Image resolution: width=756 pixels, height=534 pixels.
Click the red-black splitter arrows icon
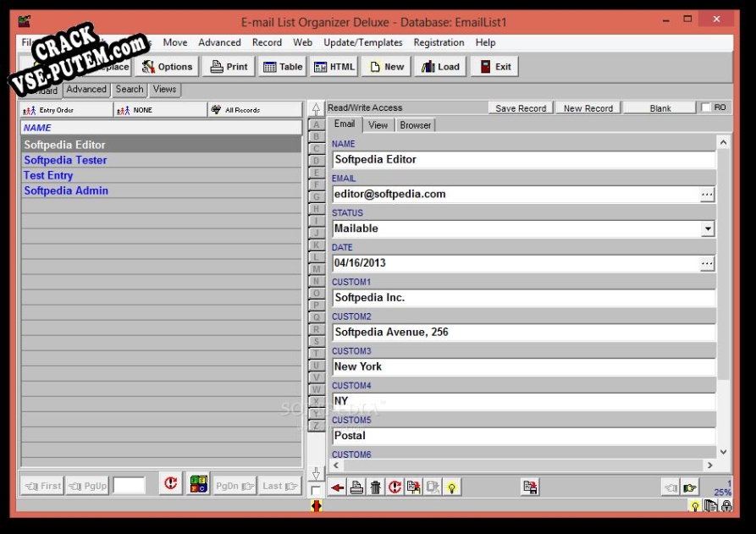[317, 505]
